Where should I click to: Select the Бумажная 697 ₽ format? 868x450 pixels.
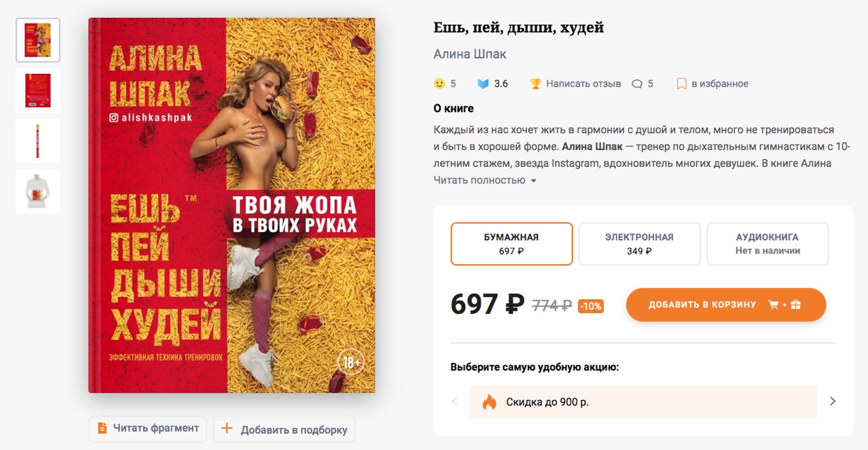(x=511, y=244)
